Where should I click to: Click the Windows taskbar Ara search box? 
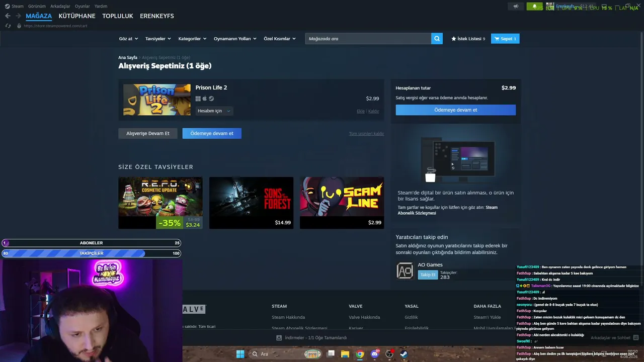[286, 354]
